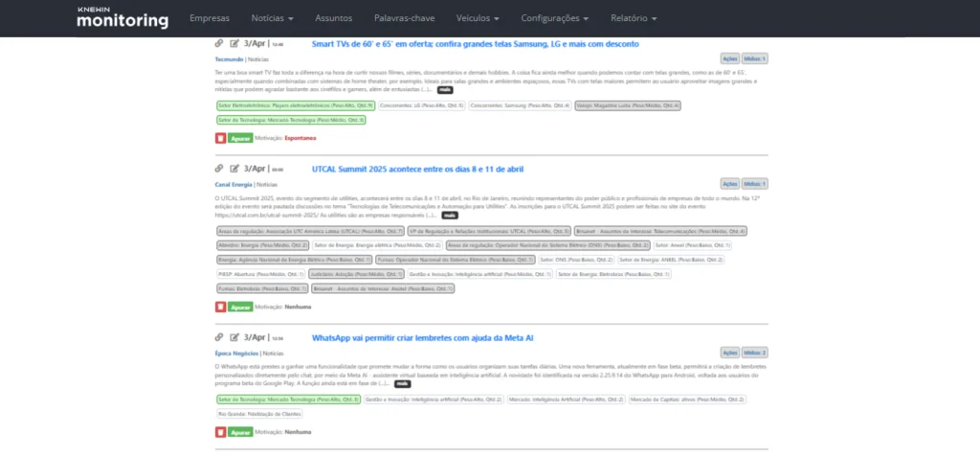Select the Energia: Agência Nacional de Energia Elétrica tag
This screenshot has width=980, height=457.
pyautogui.click(x=295, y=260)
